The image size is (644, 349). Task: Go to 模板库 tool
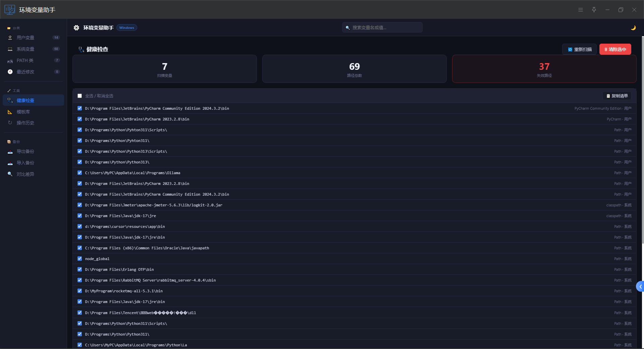tap(34, 112)
